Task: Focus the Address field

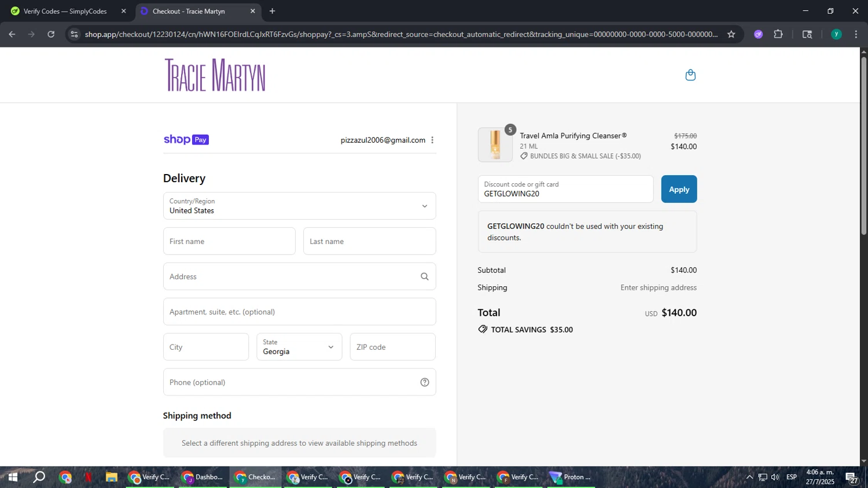Action: (299, 276)
